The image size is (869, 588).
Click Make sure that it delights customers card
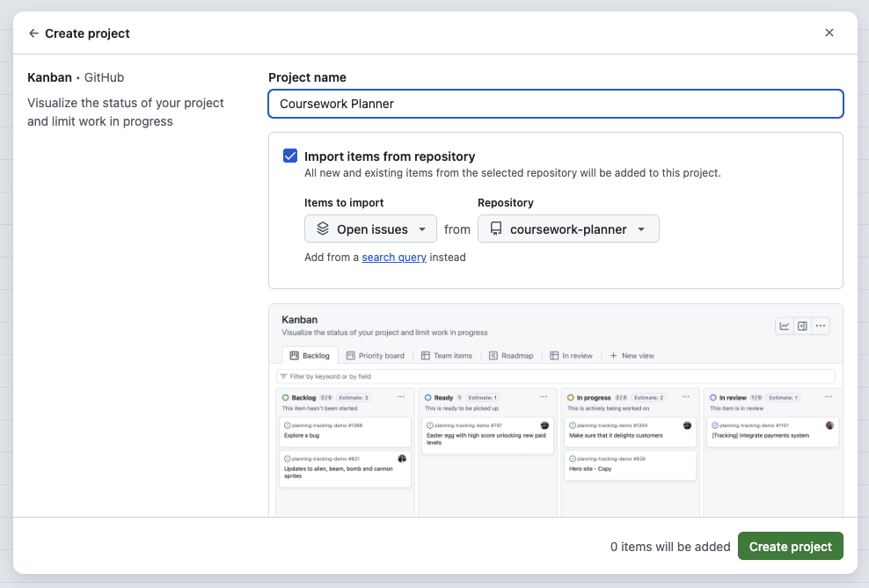point(630,432)
